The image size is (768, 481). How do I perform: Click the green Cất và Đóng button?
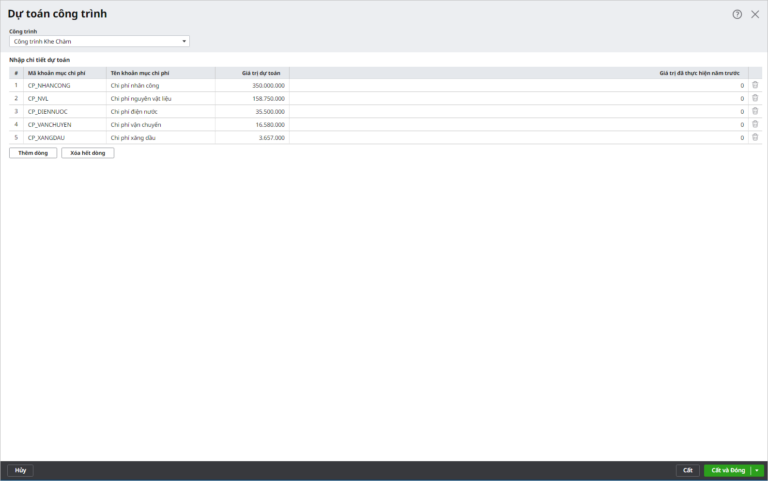727,470
